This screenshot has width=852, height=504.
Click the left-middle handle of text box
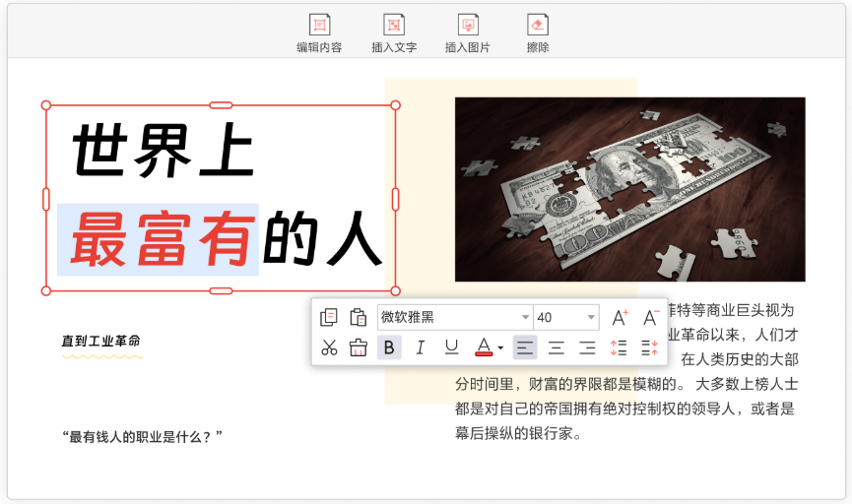click(46, 199)
